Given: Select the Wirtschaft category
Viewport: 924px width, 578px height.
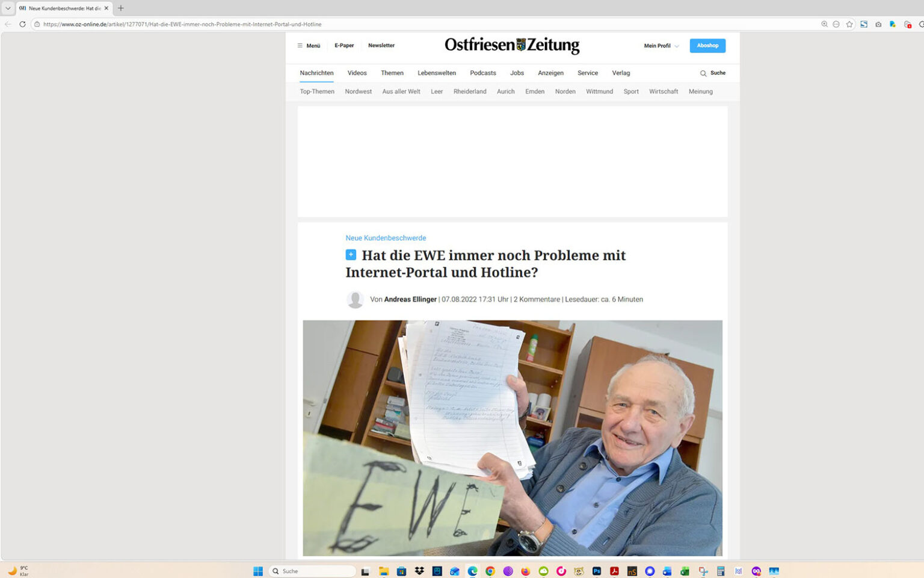Looking at the screenshot, I should pyautogui.click(x=663, y=91).
